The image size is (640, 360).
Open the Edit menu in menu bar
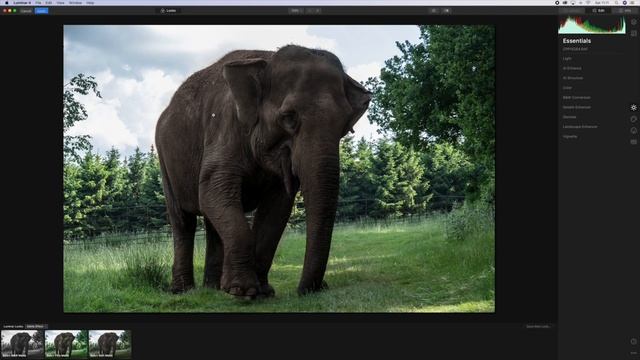(49, 2)
